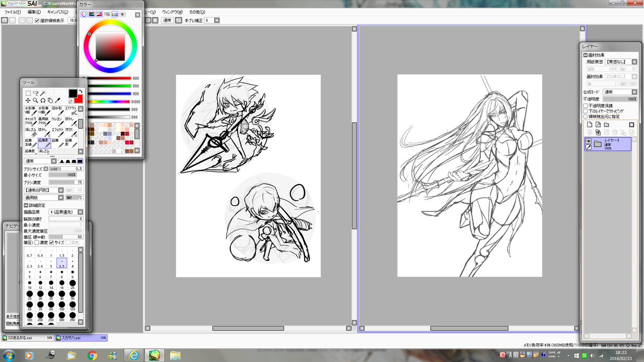Image resolution: width=644 pixels, height=362 pixels.
Task: Click the redo arrow in toolbar
Action: pyautogui.click(x=12, y=20)
